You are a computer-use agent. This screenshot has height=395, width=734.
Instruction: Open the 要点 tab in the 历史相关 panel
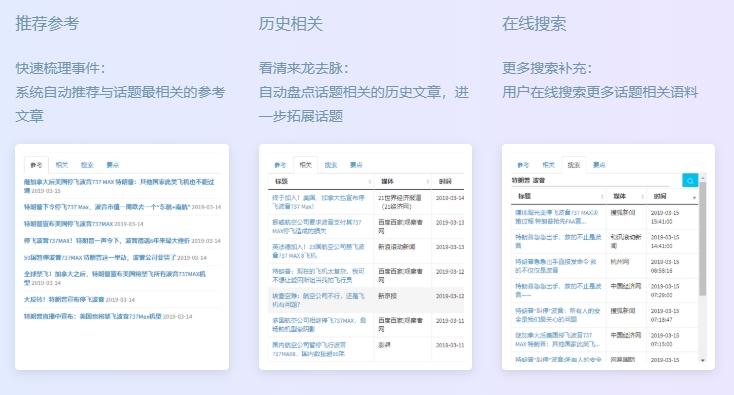click(x=356, y=165)
